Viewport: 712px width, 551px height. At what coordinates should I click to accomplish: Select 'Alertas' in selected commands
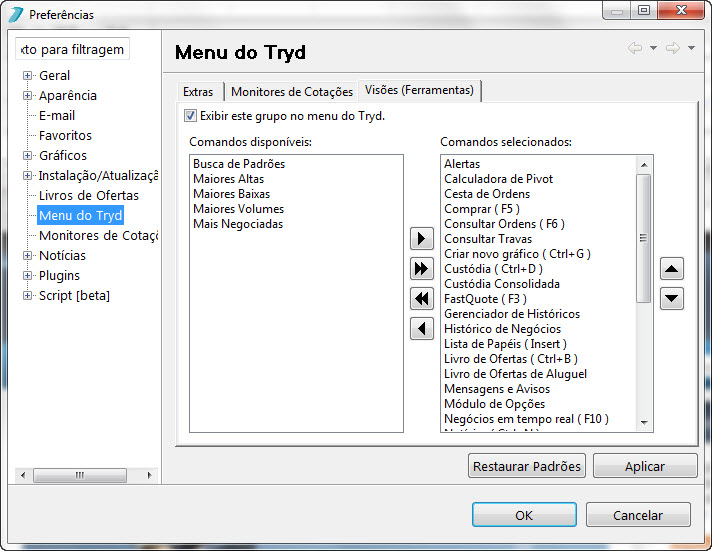point(462,164)
